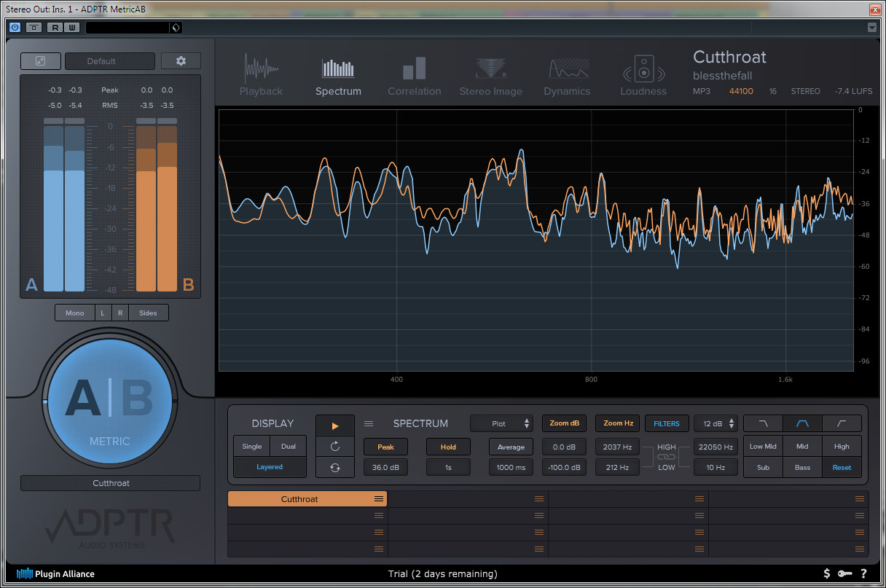Click the Mid band preset
This screenshot has height=588, width=886.
point(802,447)
